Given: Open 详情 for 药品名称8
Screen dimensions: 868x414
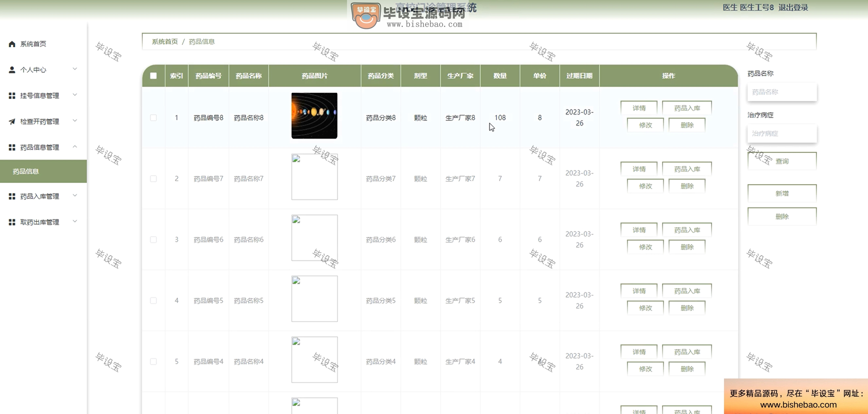Looking at the screenshot, I should 639,108.
